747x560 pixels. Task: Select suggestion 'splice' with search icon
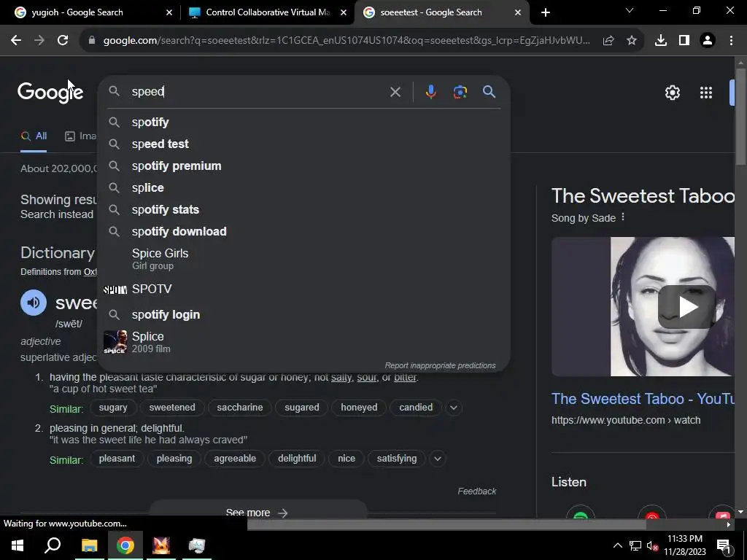pos(304,187)
